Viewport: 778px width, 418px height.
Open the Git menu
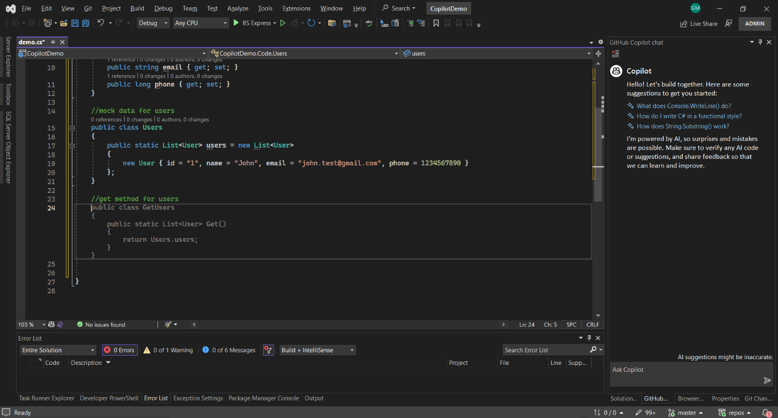tap(88, 8)
